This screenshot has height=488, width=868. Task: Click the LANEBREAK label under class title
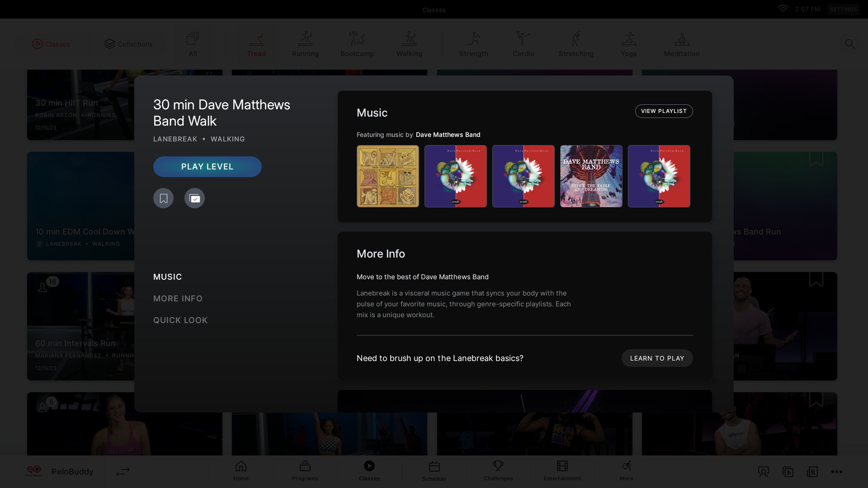tap(175, 139)
